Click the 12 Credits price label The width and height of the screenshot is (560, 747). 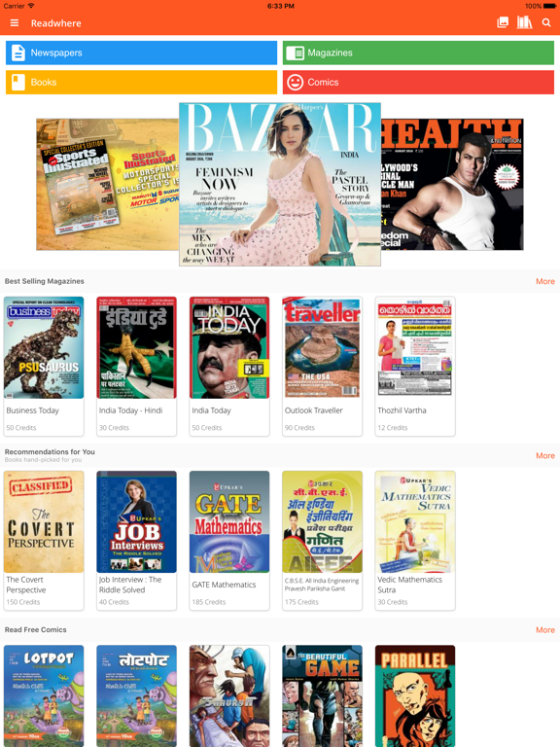click(393, 428)
